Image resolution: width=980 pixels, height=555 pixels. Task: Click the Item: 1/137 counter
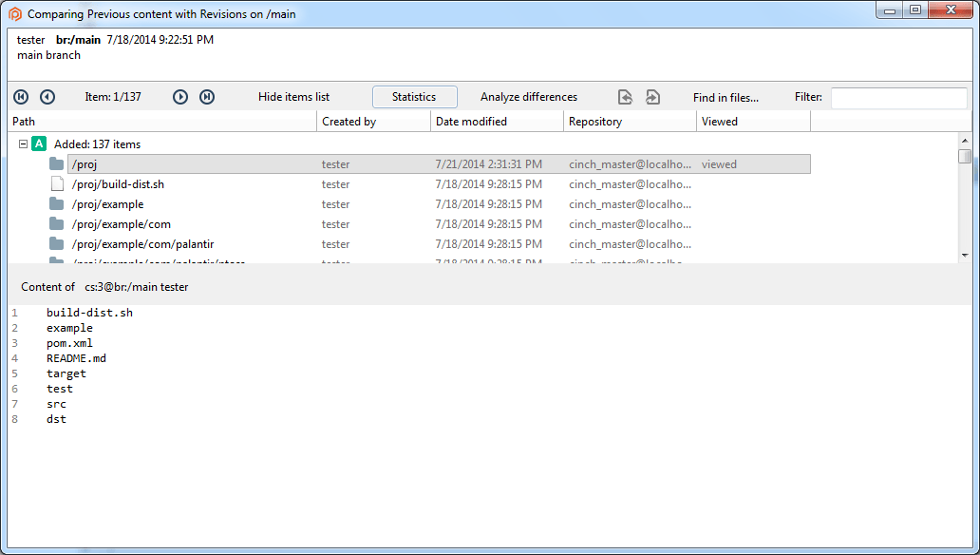(x=113, y=97)
